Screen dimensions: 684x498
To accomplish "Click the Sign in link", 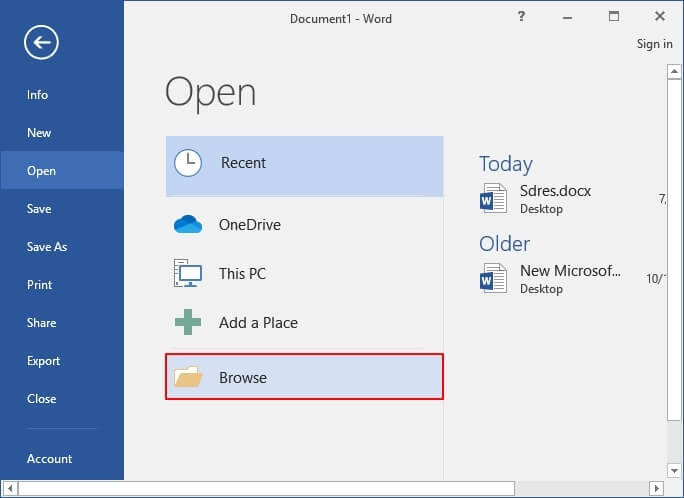I will (x=654, y=44).
